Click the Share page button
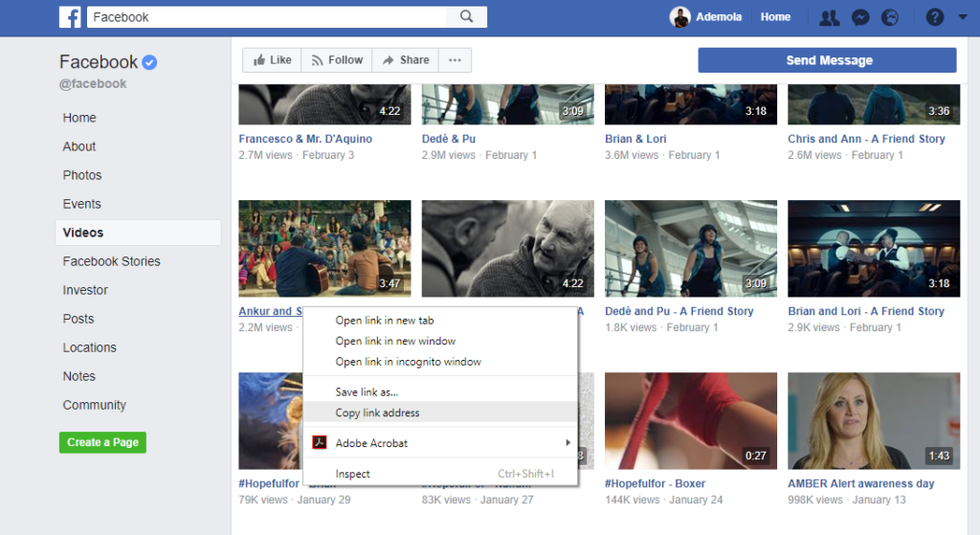 click(406, 60)
